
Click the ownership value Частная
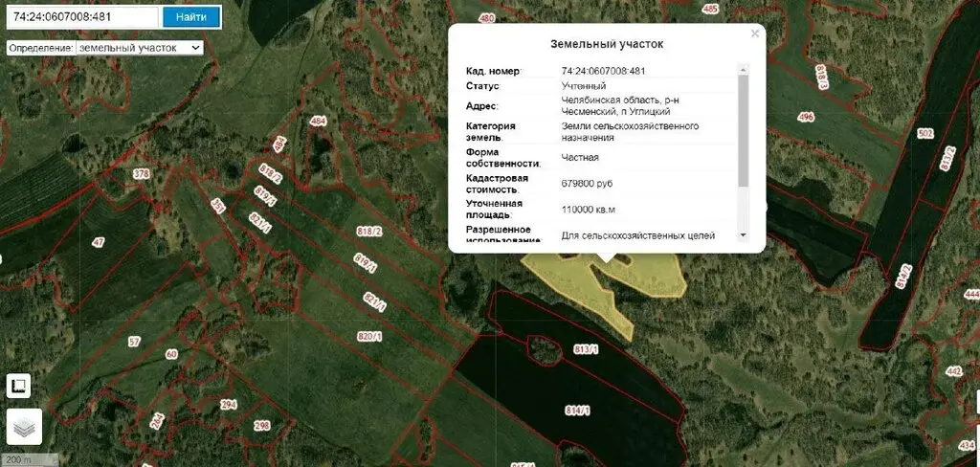(x=579, y=158)
